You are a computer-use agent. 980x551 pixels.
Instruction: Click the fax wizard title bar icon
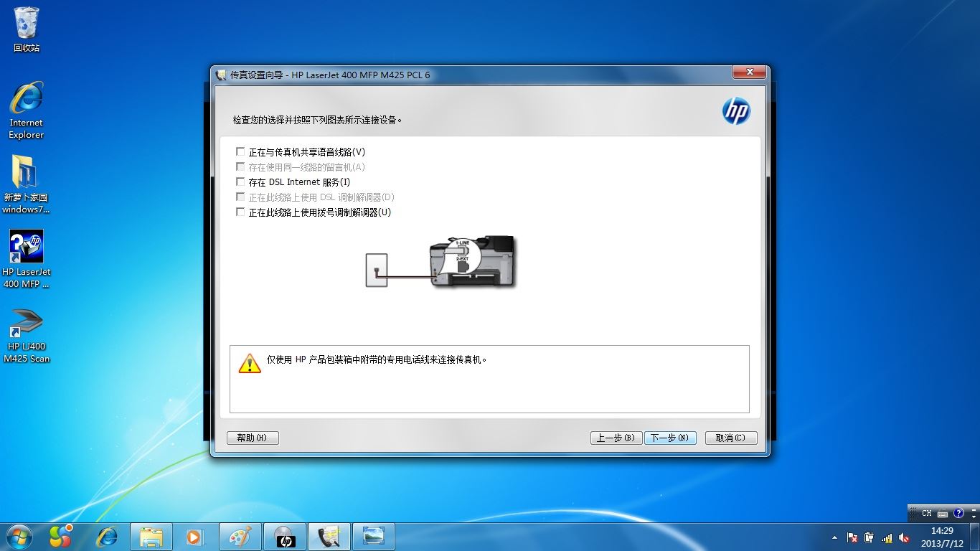pyautogui.click(x=221, y=75)
